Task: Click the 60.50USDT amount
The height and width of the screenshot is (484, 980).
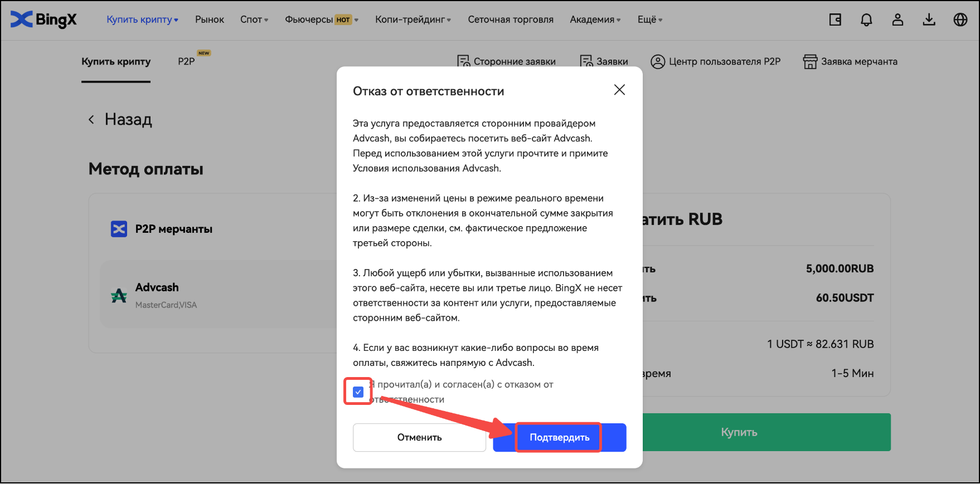Action: coord(845,298)
